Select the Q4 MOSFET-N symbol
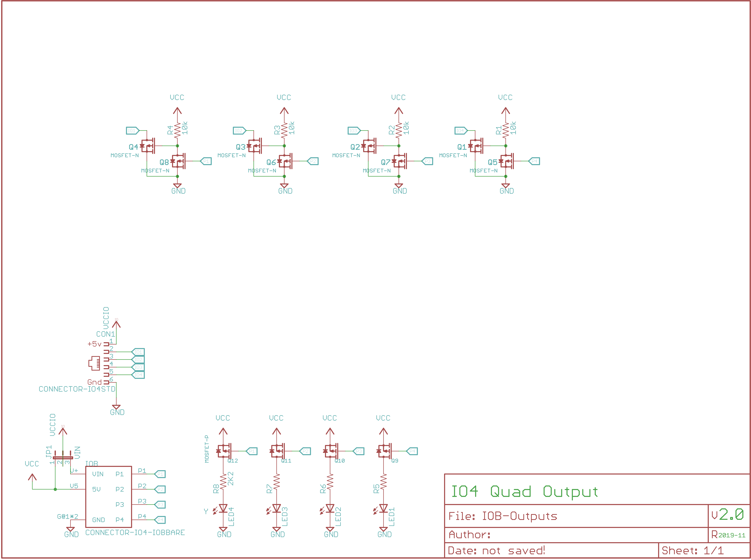 147,146
